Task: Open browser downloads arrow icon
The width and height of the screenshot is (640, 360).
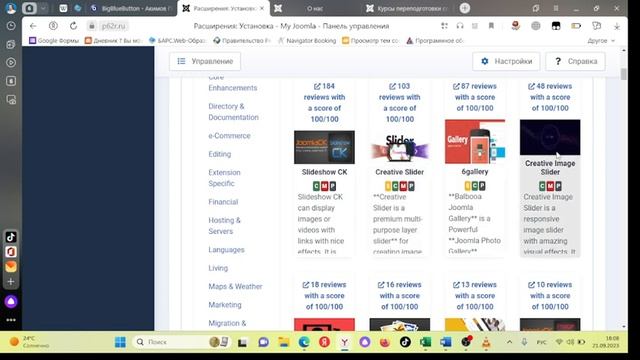Action: [x=617, y=26]
